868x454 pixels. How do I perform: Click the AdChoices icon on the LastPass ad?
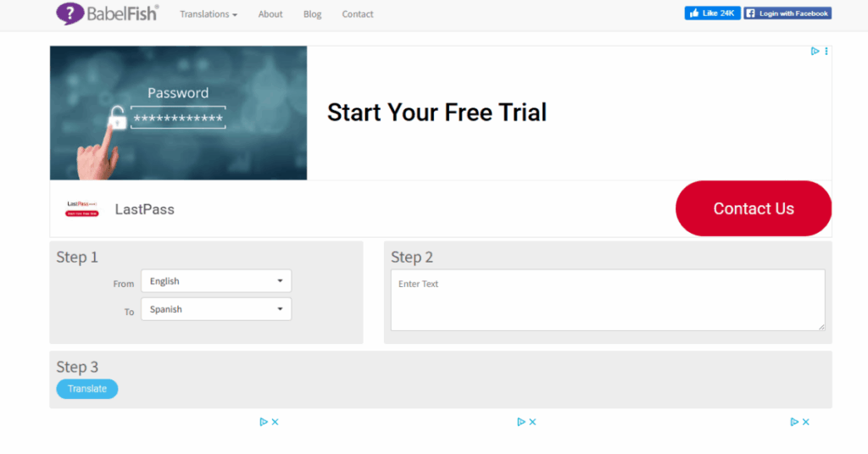point(815,52)
